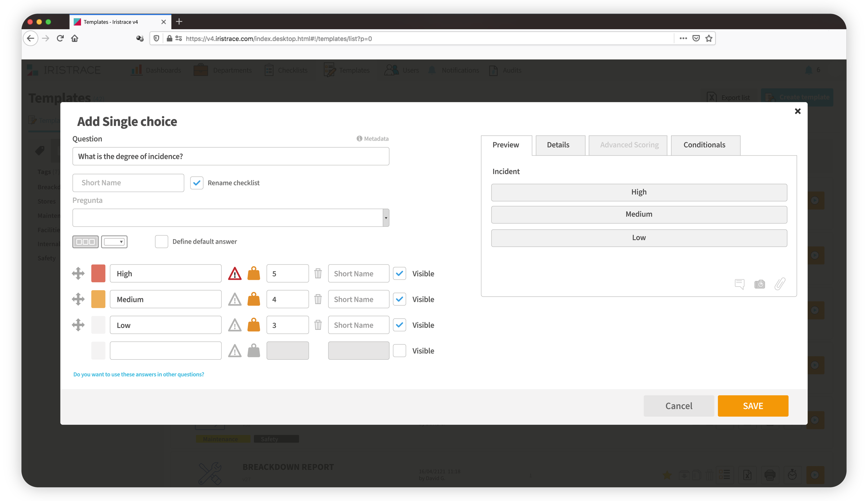Switch to the Details tab
The height and width of the screenshot is (501, 868).
point(558,145)
